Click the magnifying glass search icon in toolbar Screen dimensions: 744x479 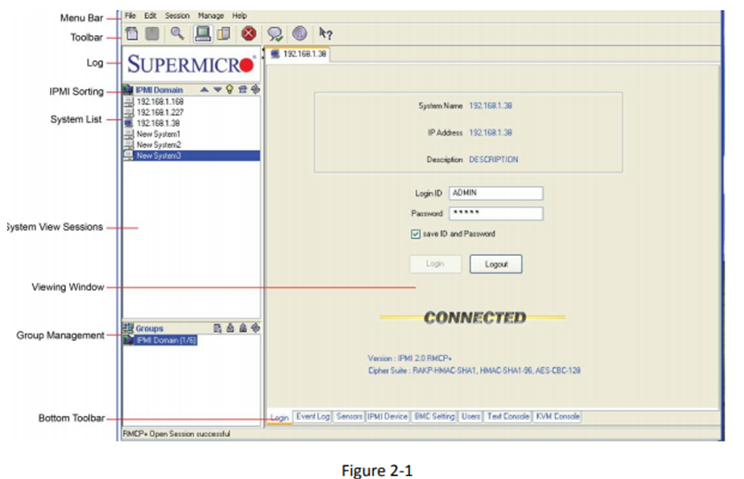click(177, 33)
